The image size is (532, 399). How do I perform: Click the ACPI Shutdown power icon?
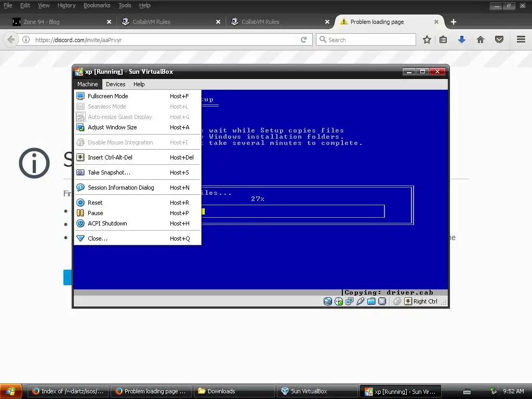(x=81, y=223)
